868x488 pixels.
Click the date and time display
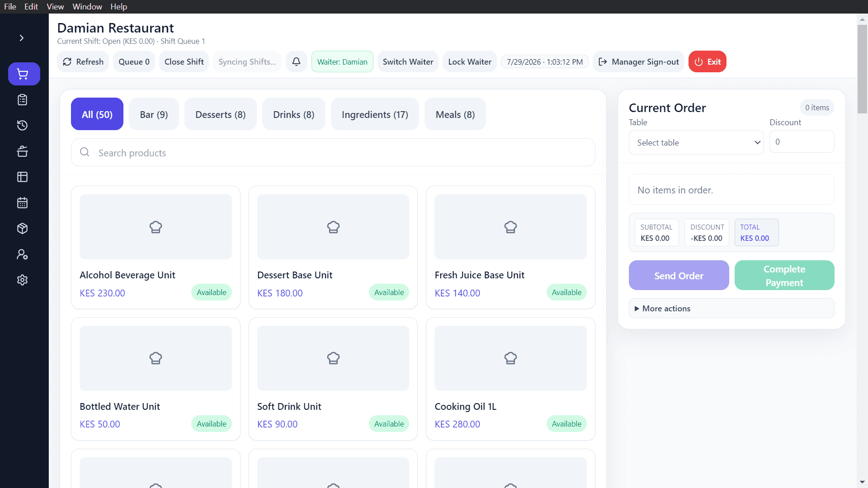click(545, 62)
